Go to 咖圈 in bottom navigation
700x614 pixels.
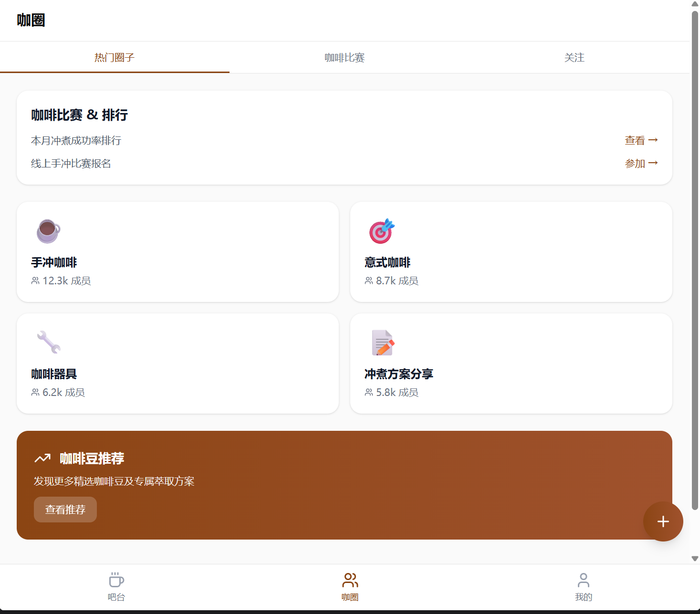[350, 587]
